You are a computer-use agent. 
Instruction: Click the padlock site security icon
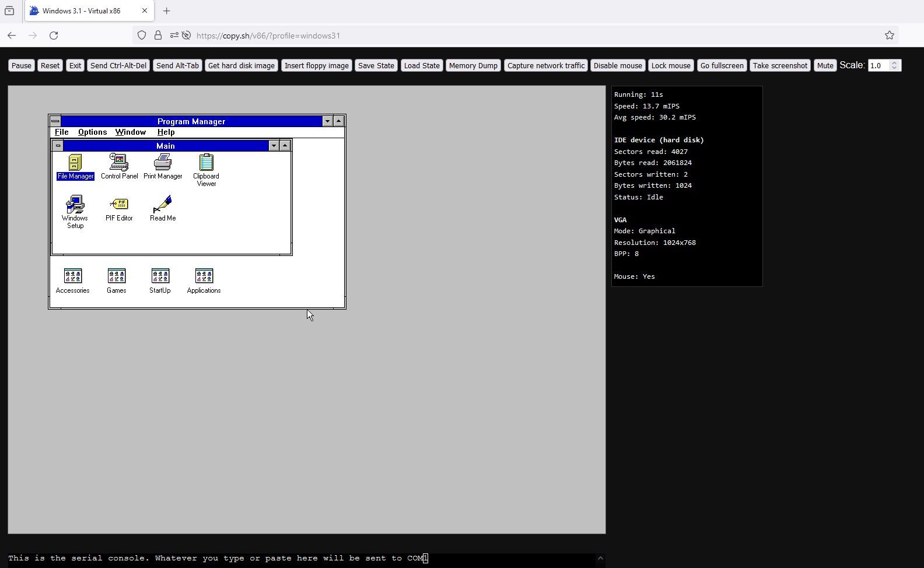click(x=158, y=36)
